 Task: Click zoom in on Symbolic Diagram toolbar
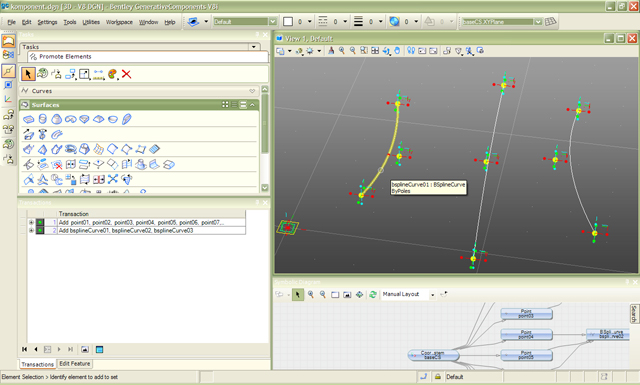click(311, 294)
